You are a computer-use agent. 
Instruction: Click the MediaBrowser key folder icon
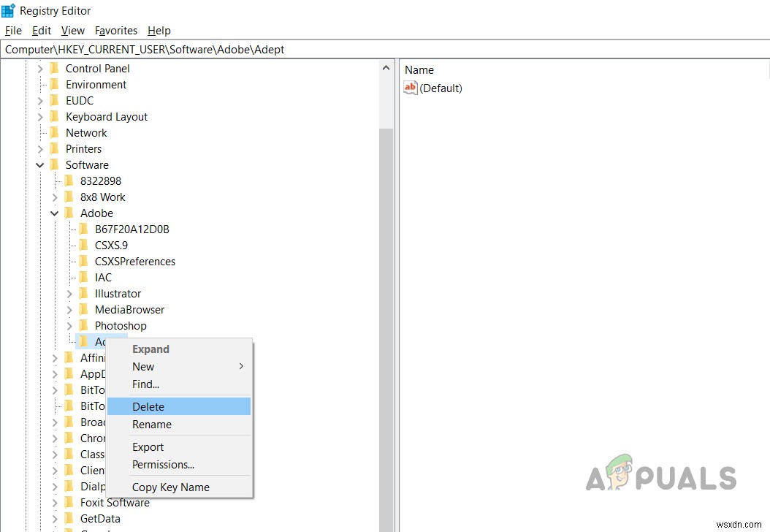tap(83, 309)
